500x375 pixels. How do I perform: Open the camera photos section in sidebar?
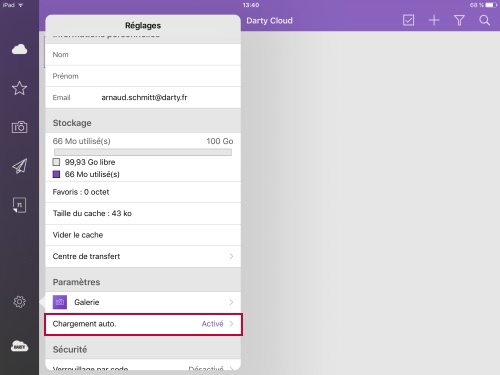click(19, 127)
